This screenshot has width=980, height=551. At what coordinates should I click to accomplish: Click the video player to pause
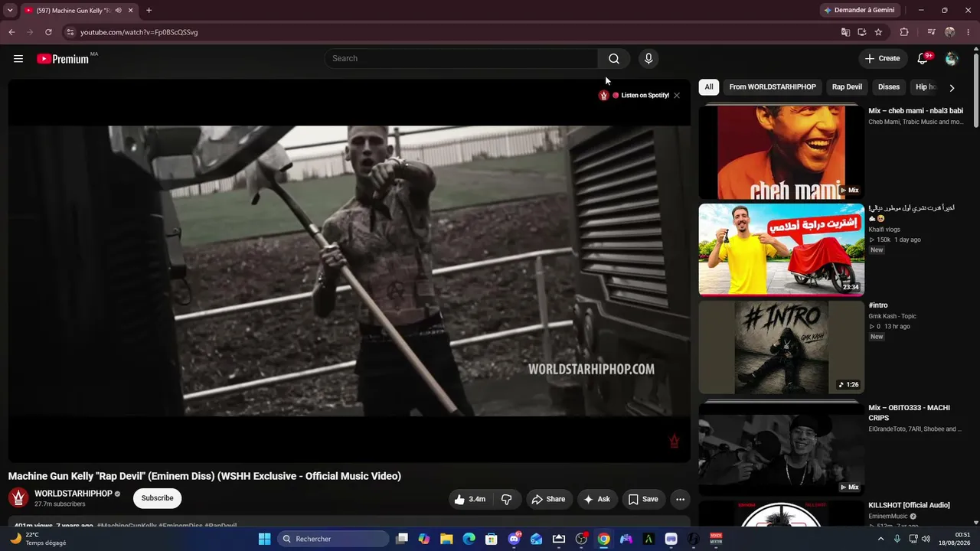[x=349, y=271]
